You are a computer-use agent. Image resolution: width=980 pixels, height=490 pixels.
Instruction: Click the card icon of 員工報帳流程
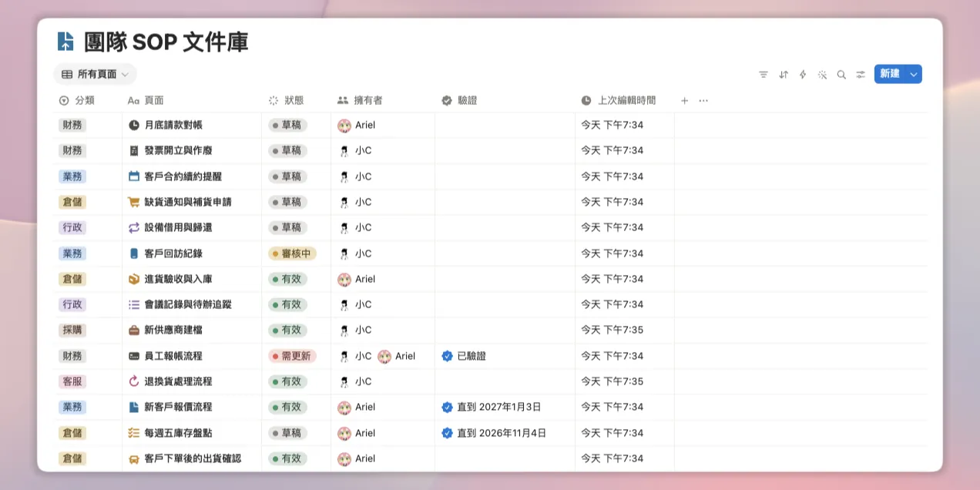tap(134, 356)
